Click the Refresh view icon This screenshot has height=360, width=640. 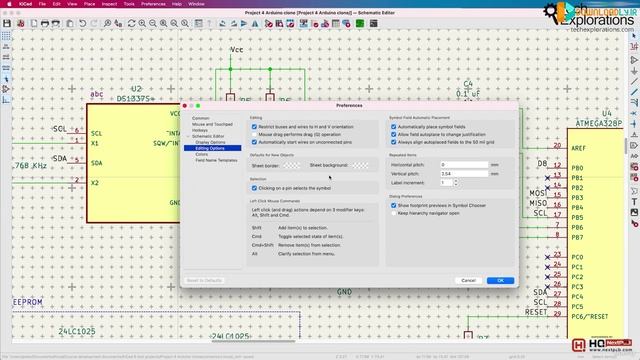coord(131,24)
